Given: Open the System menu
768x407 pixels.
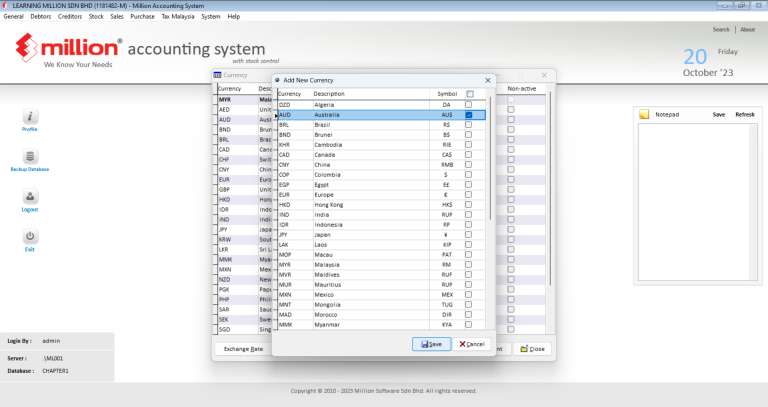Looking at the screenshot, I should click(x=211, y=17).
